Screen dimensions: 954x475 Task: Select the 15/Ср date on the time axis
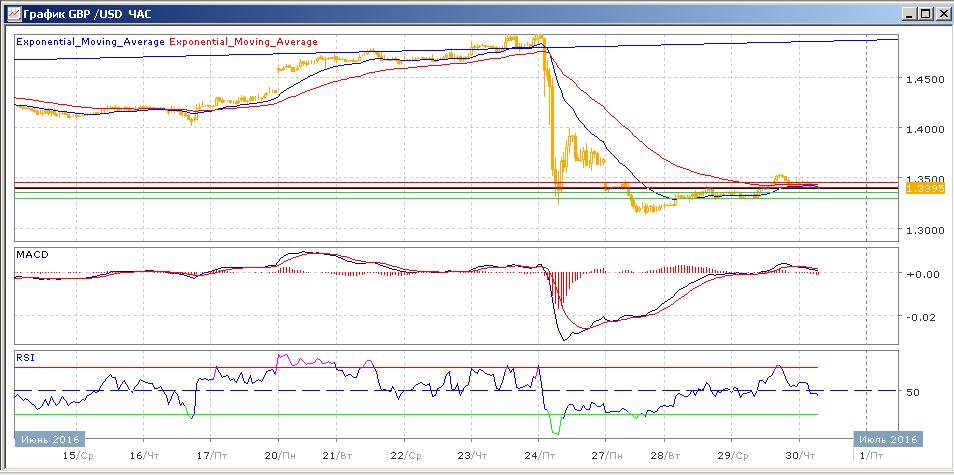79,455
